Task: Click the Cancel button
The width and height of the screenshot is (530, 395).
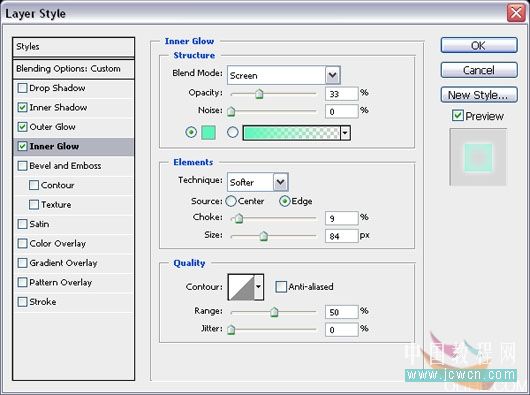Action: (x=479, y=70)
